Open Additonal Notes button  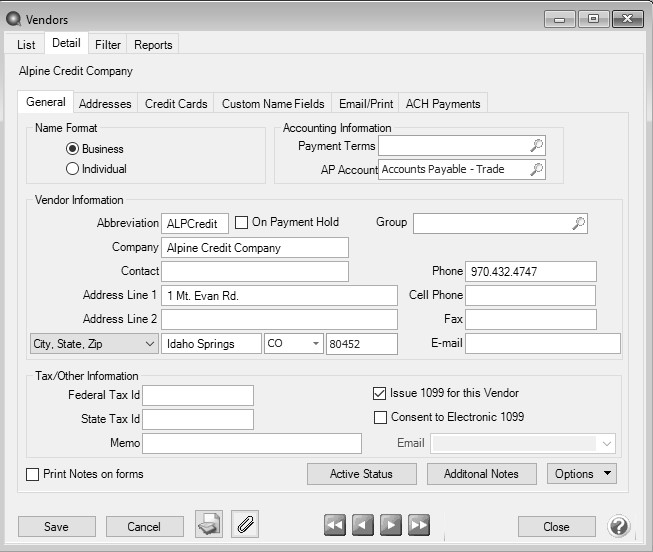pyautogui.click(x=481, y=474)
